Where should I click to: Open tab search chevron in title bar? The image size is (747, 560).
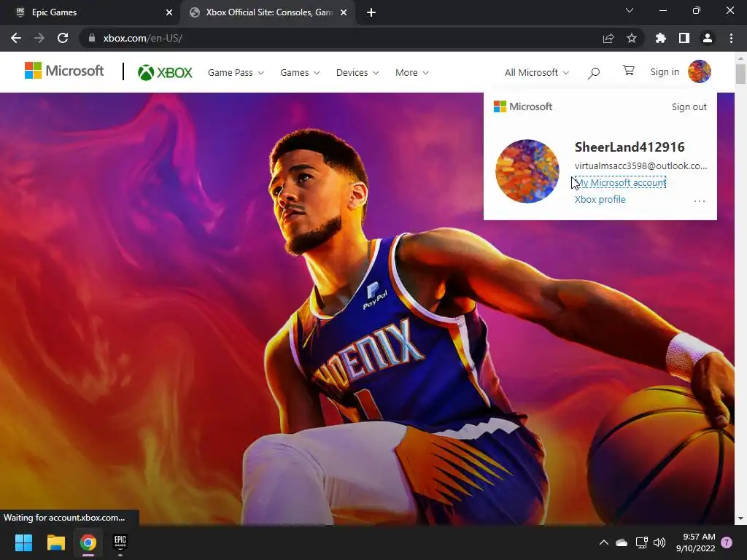coord(630,10)
